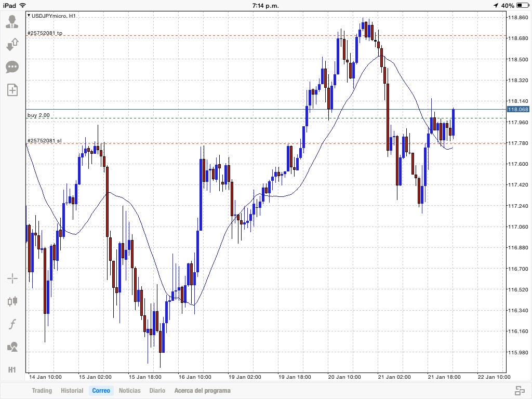
Task: Tap the 7:14 p.m. clock
Action: [x=265, y=5]
